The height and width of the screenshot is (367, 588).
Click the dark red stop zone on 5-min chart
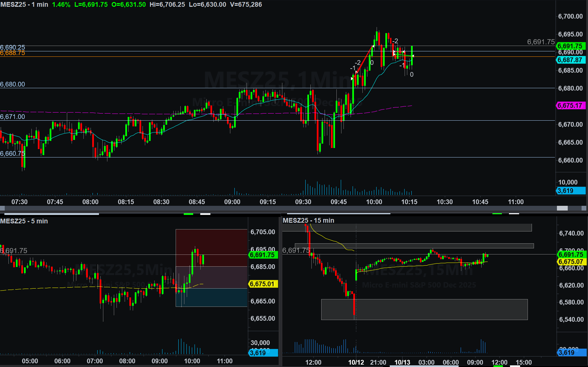tap(211, 247)
